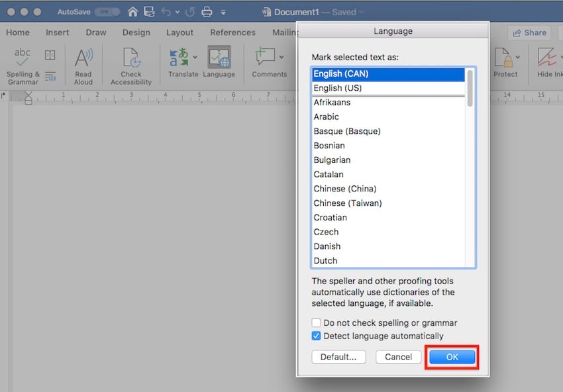
Task: Enable Do not check spelling or grammar
Action: [317, 323]
